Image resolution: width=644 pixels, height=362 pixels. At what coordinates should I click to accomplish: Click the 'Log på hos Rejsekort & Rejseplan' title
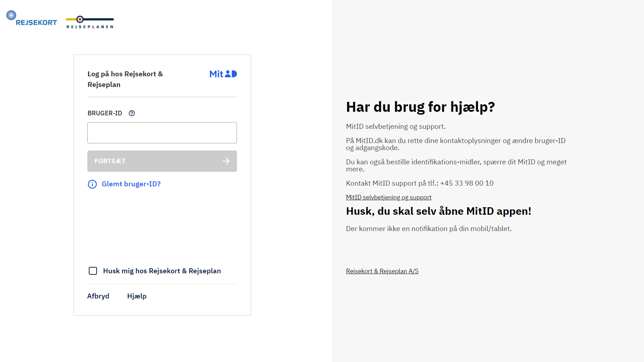tap(125, 79)
